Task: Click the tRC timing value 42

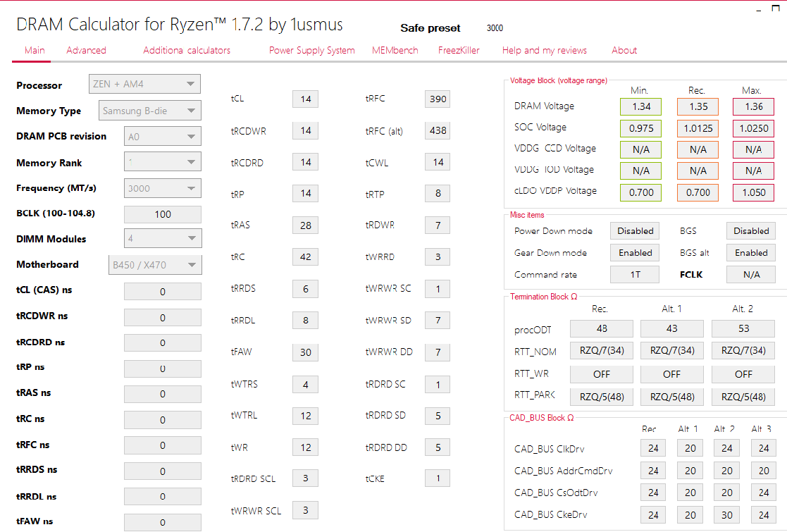Action: point(305,257)
